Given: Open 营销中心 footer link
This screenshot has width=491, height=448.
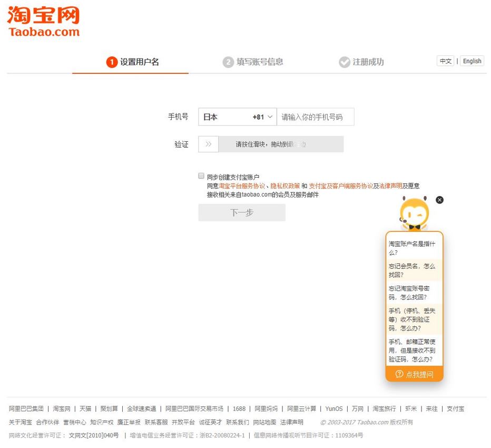Looking at the screenshot, I should pos(74,422).
